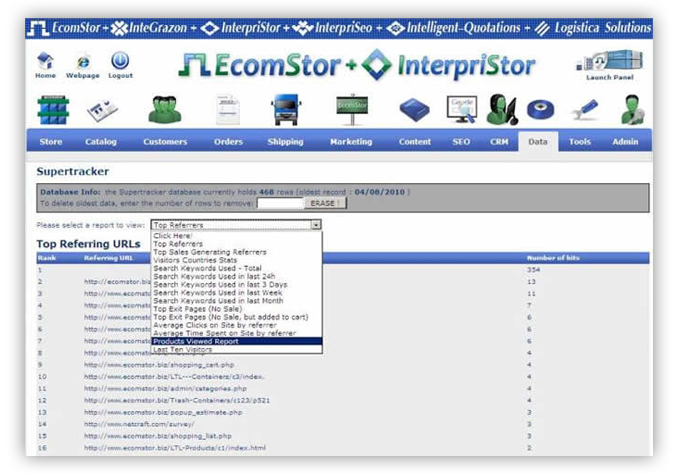Open the Marketing tab
This screenshot has width=678, height=474.
click(351, 142)
